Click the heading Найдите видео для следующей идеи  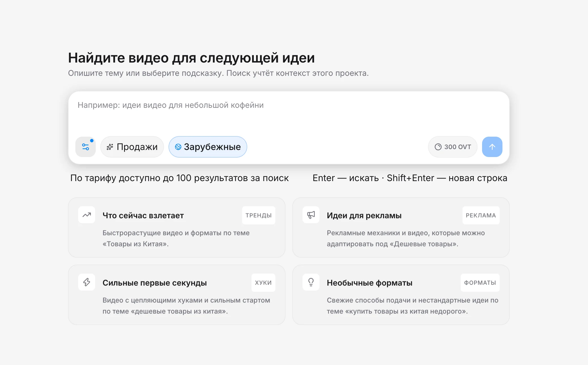(191, 58)
